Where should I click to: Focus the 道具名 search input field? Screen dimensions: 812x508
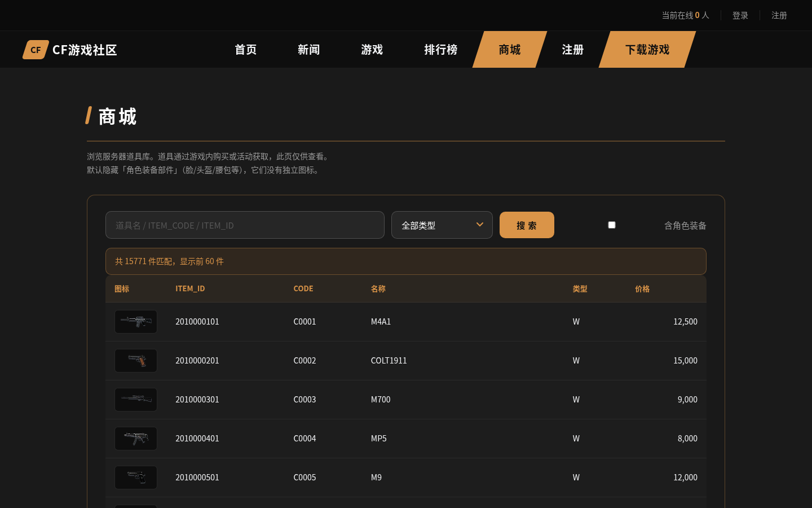tap(245, 225)
